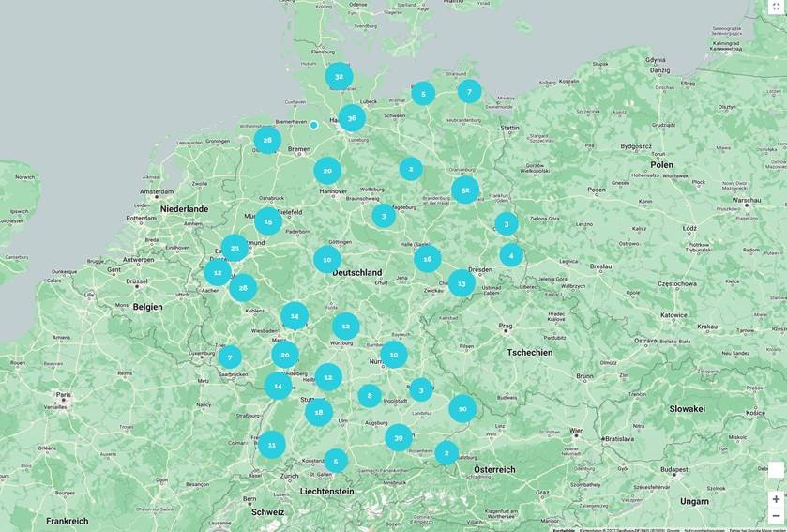Toggle fullscreen map view
This screenshot has width=787, height=532.
(776, 7)
